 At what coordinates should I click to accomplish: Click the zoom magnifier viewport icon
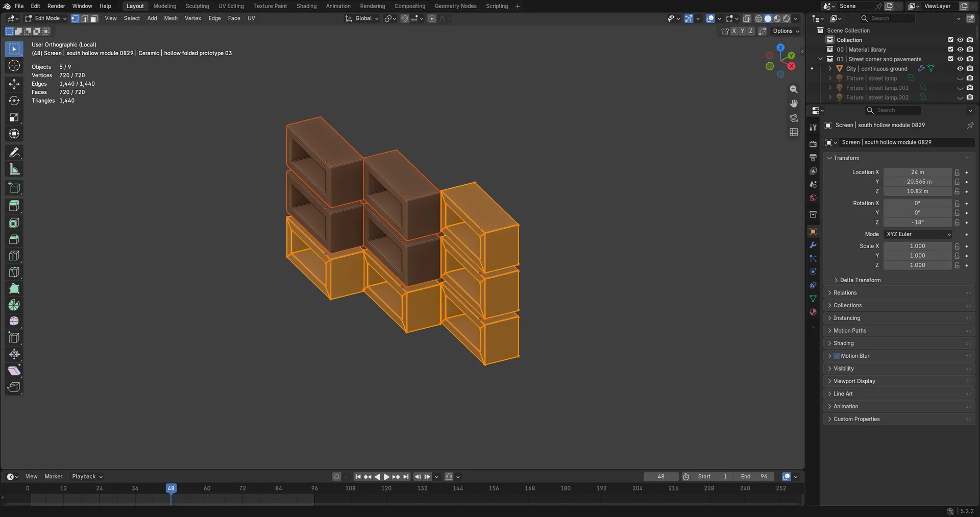point(794,89)
